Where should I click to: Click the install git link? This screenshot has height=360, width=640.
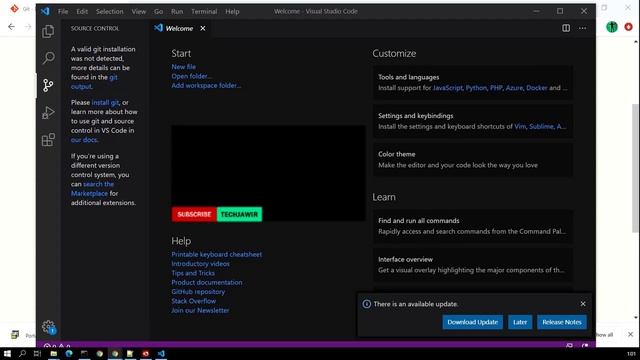click(105, 102)
